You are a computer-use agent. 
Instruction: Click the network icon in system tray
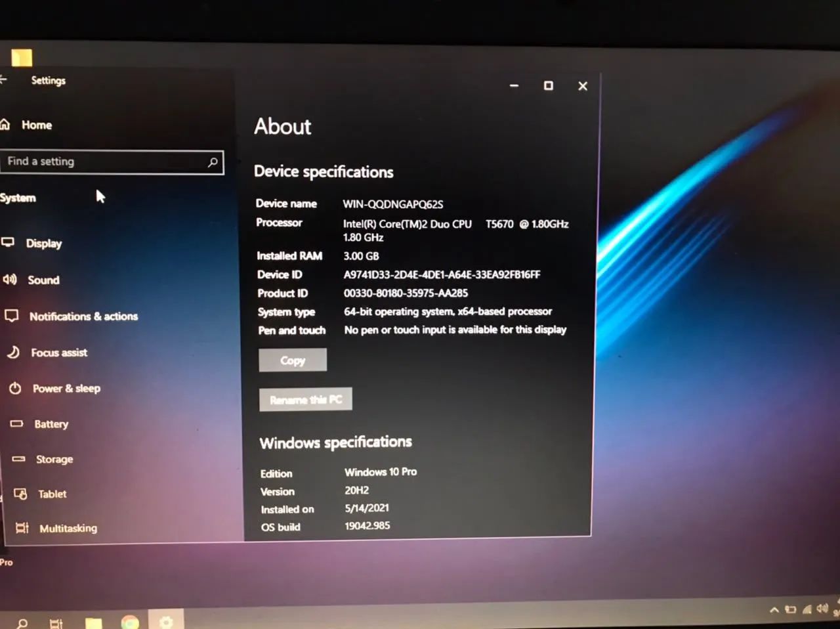click(807, 609)
